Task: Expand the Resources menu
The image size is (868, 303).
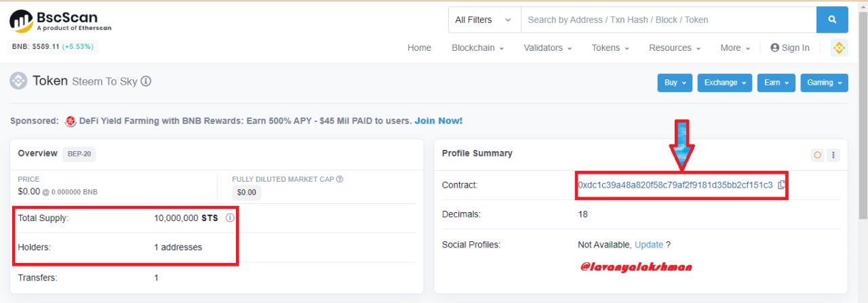Action: [x=675, y=47]
